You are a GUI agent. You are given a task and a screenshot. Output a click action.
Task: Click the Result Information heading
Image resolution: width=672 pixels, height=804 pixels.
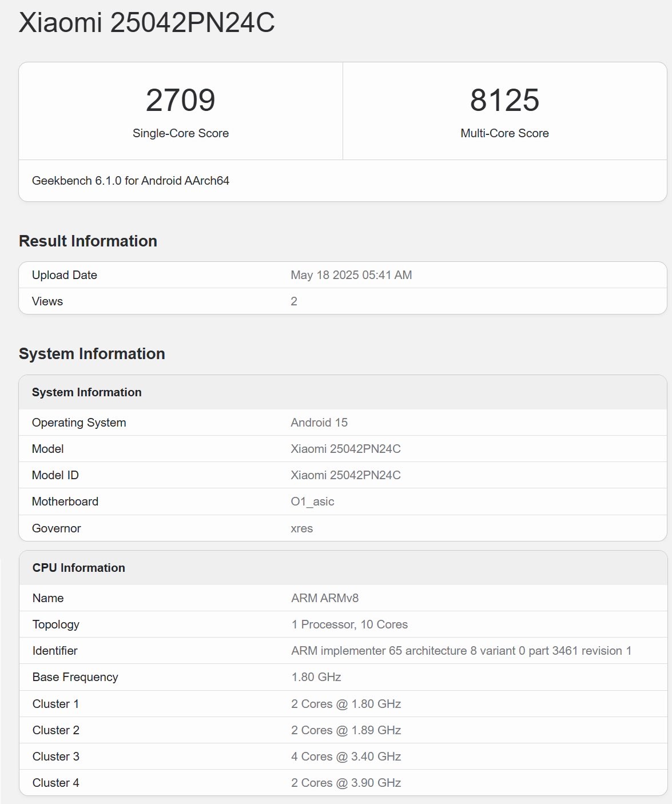pyautogui.click(x=88, y=241)
